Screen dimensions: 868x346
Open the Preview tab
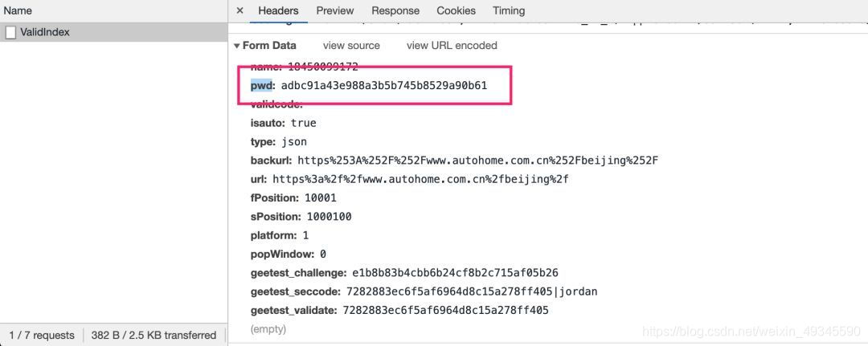tap(335, 10)
